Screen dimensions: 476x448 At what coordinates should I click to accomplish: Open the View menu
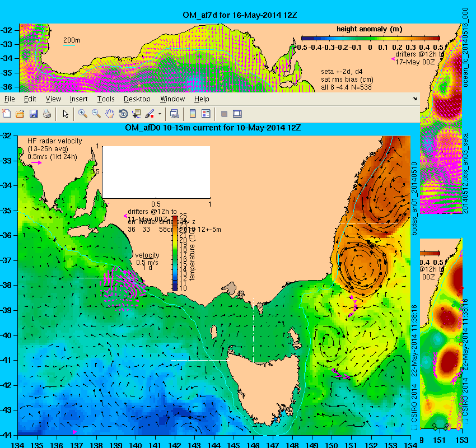tap(53, 99)
